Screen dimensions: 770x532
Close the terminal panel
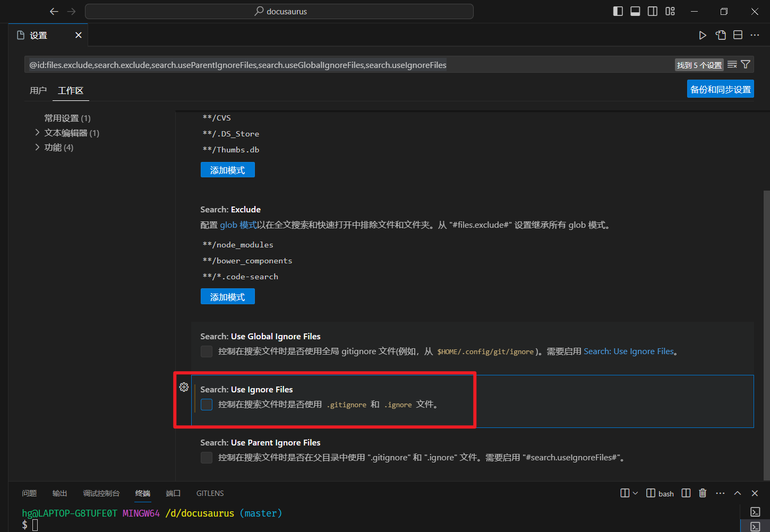[x=755, y=493]
